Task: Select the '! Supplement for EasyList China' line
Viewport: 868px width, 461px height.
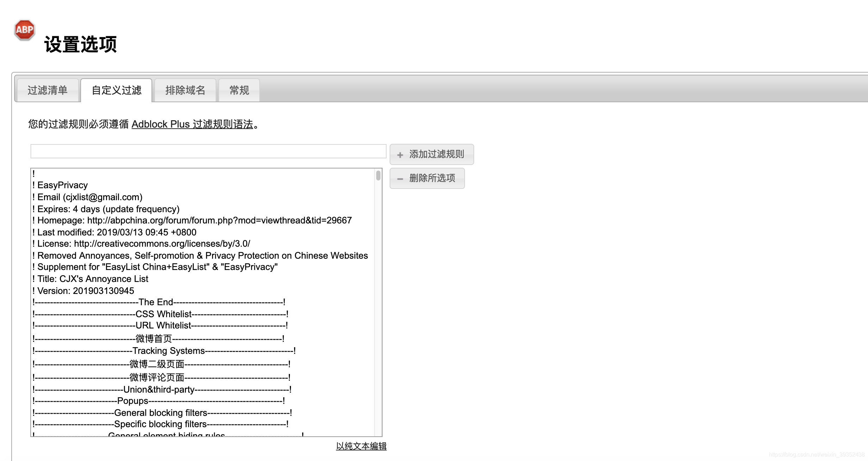Action: (x=203, y=267)
